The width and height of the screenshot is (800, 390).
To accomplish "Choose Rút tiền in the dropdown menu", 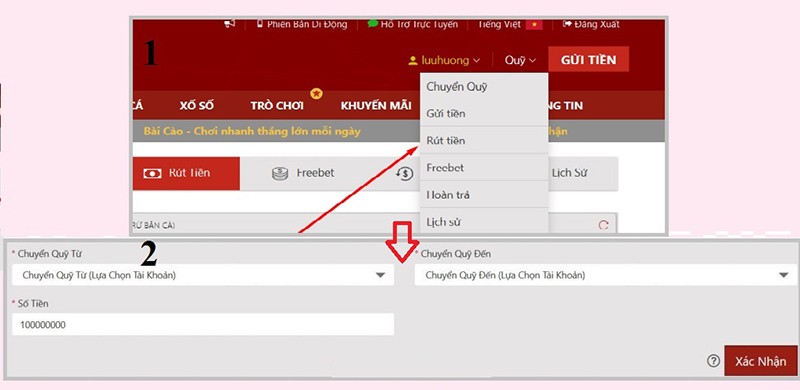I will coord(484,140).
